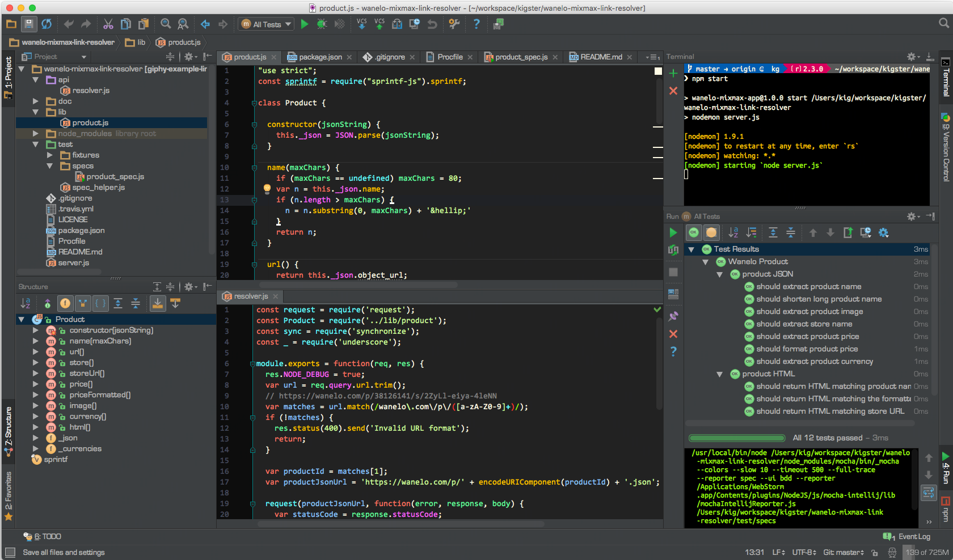Switch to the package.json editor tab
The height and width of the screenshot is (560, 953).
coord(320,57)
